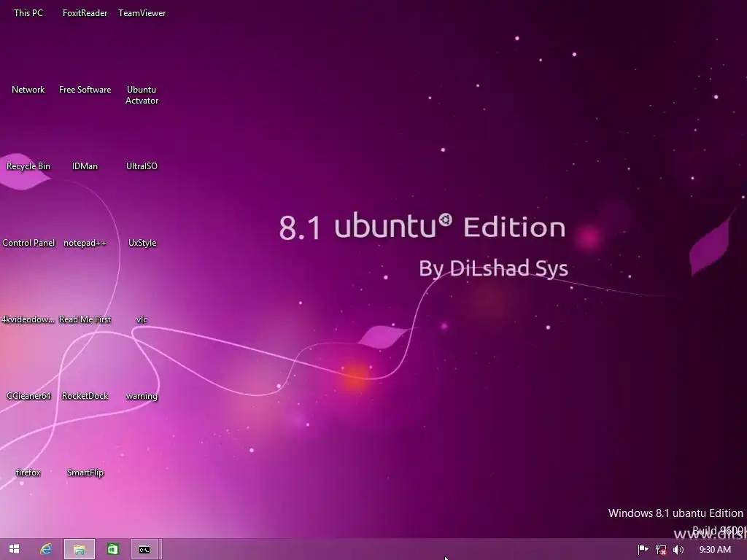Select the UxStyle desktop shortcut

(x=142, y=243)
